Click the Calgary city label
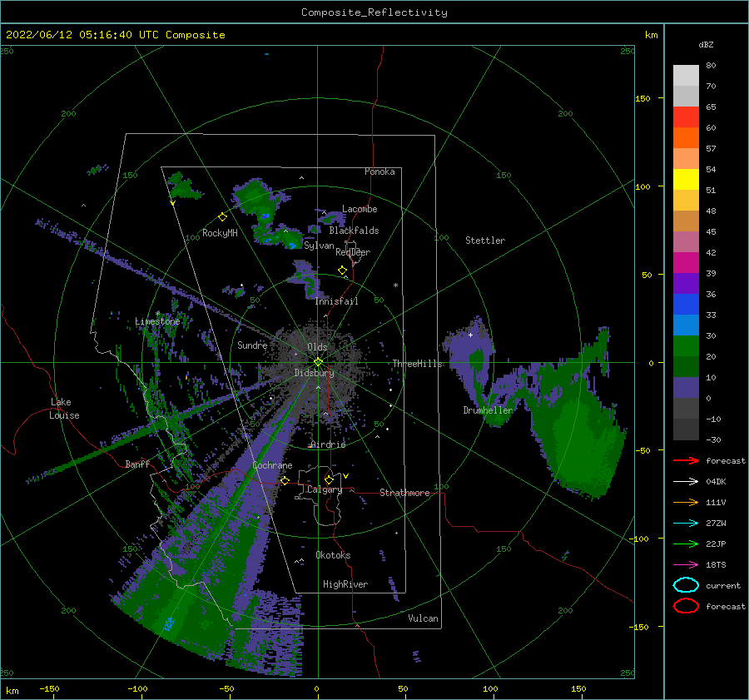The image size is (749, 700). coord(325,489)
